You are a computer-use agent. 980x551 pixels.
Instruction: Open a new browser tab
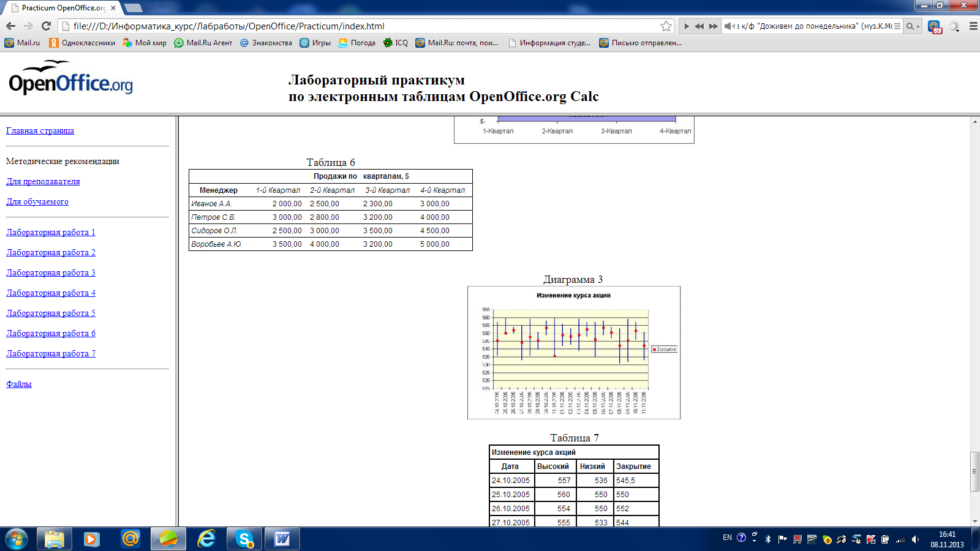(134, 8)
